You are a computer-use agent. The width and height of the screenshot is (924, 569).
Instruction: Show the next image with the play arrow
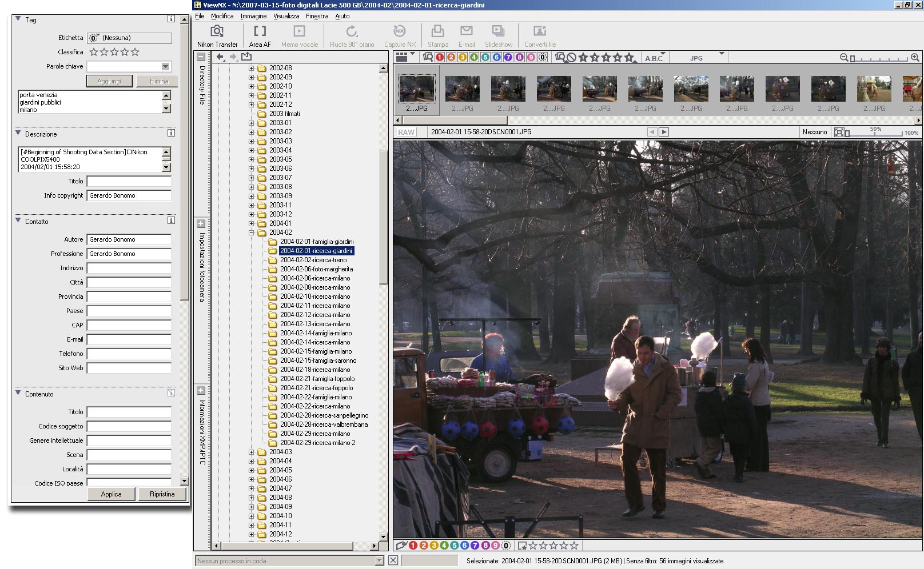coord(664,132)
